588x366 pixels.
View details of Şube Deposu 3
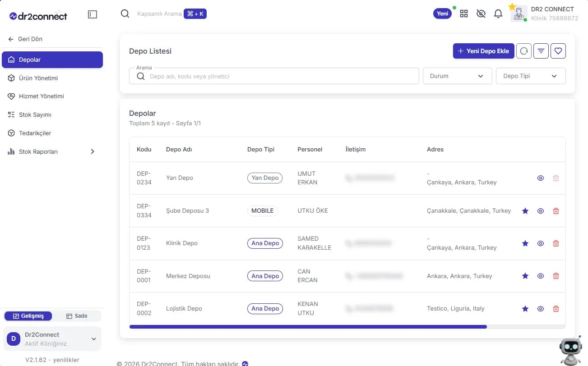pyautogui.click(x=541, y=211)
